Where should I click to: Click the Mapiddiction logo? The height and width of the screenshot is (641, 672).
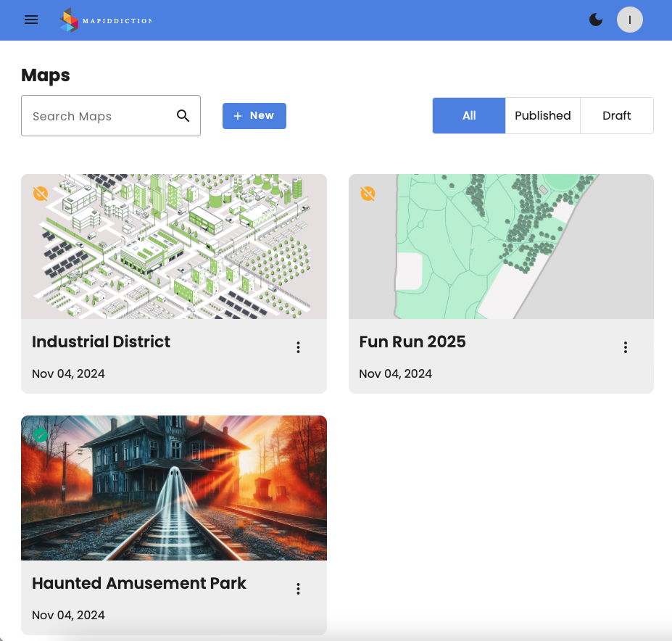coord(106,20)
